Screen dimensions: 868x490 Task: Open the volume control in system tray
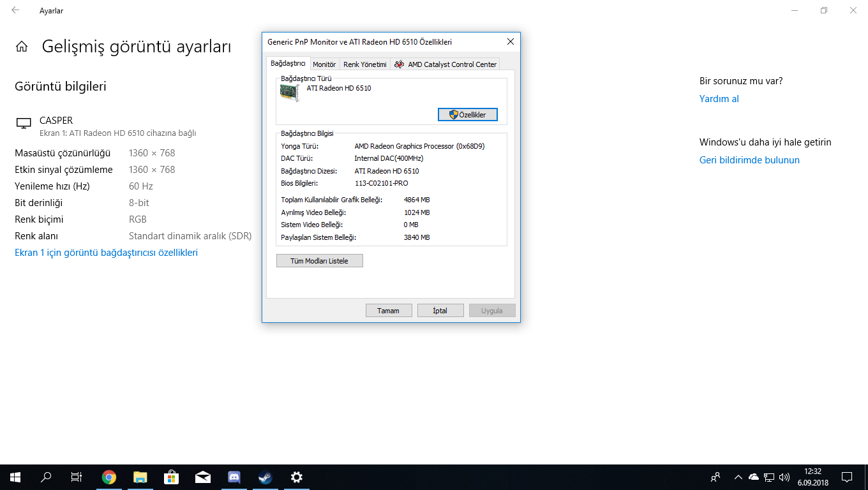click(784, 477)
